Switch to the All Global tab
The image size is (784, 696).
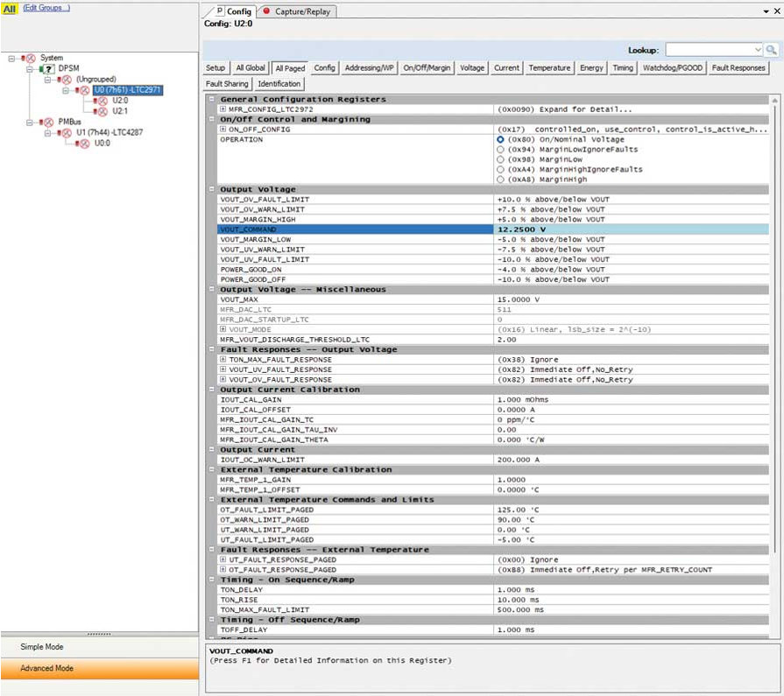point(251,68)
